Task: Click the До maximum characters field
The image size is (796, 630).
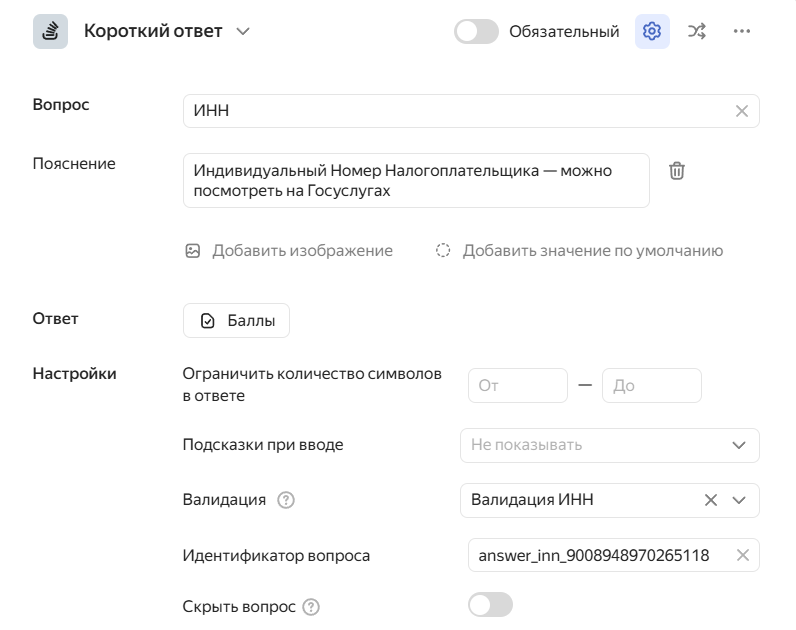Action: [x=651, y=385]
